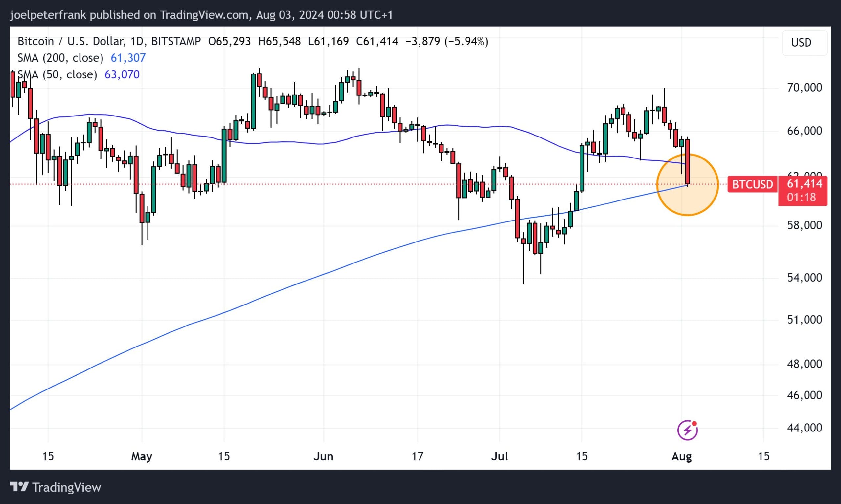Click the Aug label on the time axis
841x504 pixels.
pos(682,457)
